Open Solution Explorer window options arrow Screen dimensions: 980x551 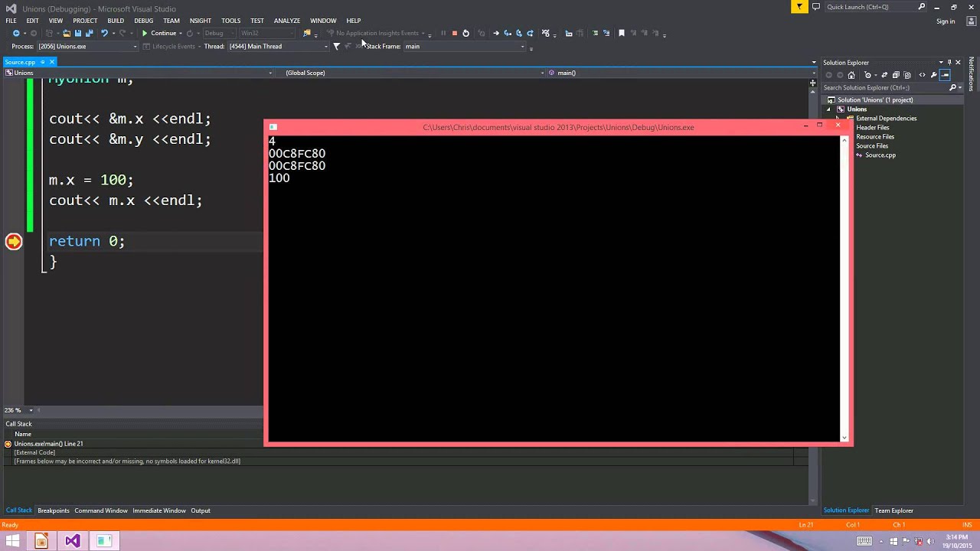941,63
